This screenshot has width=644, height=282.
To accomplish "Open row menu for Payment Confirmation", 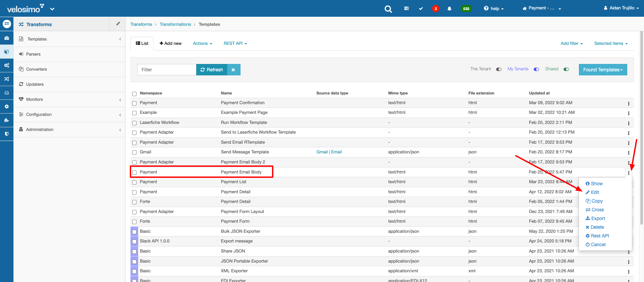I will (629, 103).
